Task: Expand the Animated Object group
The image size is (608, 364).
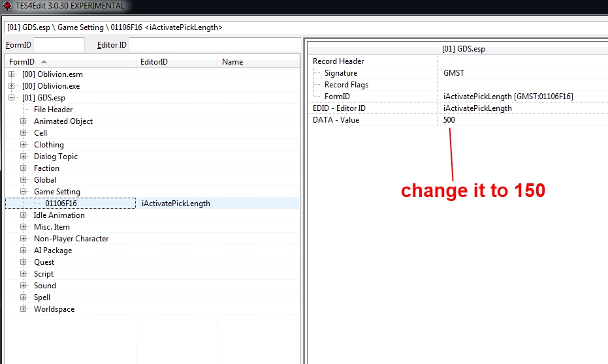Action: [24, 121]
